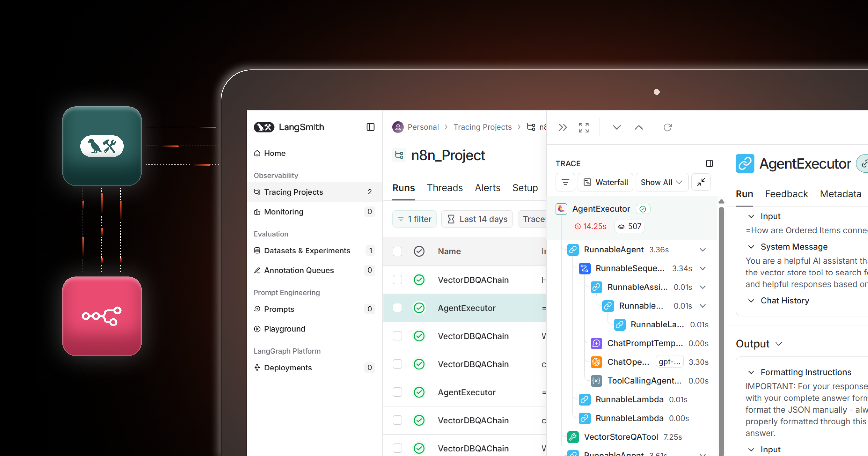Screen dimensions: 868x456
Task: Click the AgentExecutor success badge in trace
Action: click(x=643, y=209)
